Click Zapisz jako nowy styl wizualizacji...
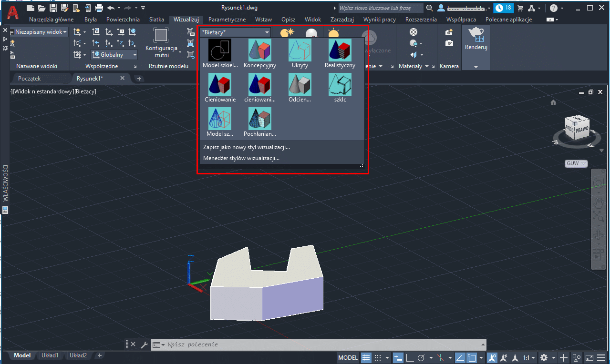The height and width of the screenshot is (364, 610). click(247, 147)
